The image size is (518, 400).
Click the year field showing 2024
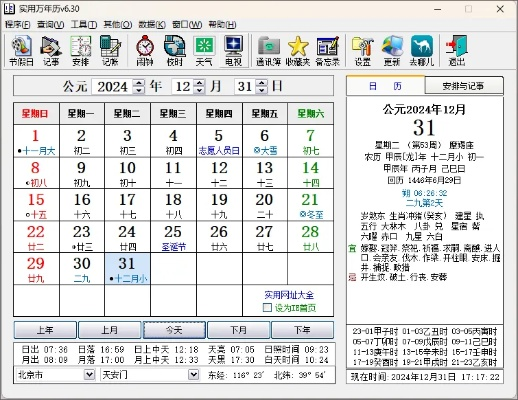click(x=112, y=87)
